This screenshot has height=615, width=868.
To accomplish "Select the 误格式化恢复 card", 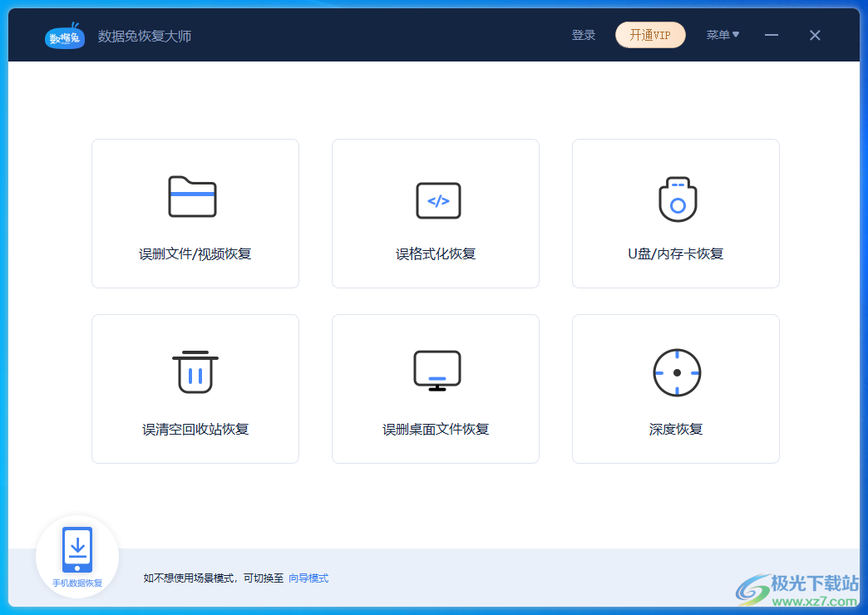I will [436, 213].
